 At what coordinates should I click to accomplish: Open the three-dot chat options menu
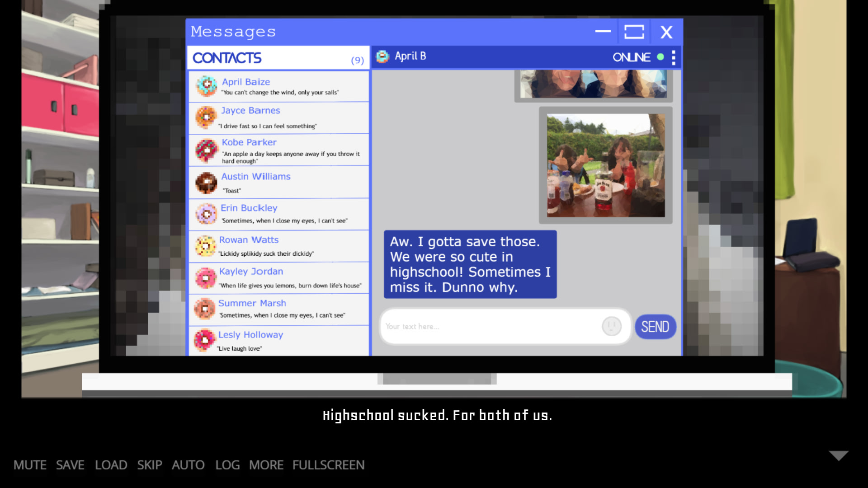point(674,57)
